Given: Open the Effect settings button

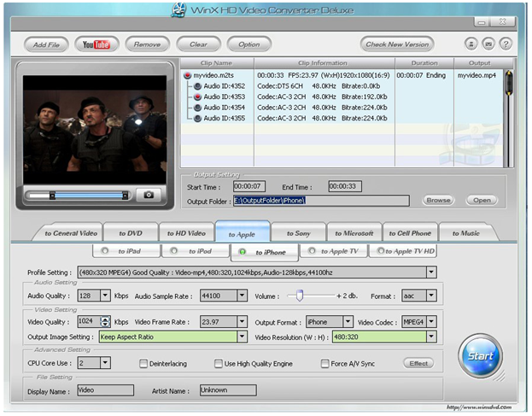Looking at the screenshot, I should point(418,363).
